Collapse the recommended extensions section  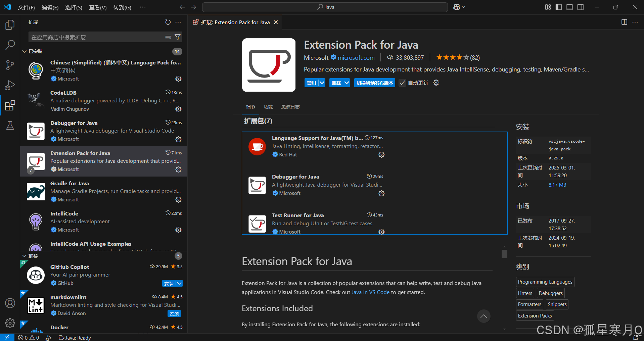25,256
